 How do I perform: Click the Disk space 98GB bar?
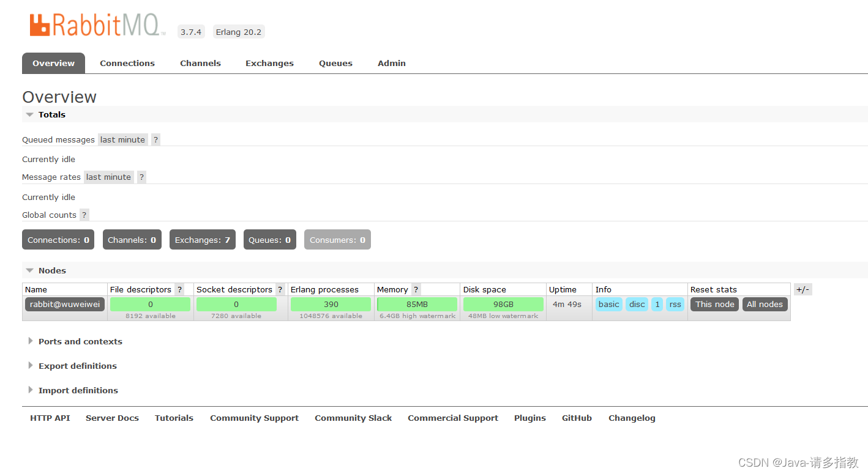click(503, 304)
